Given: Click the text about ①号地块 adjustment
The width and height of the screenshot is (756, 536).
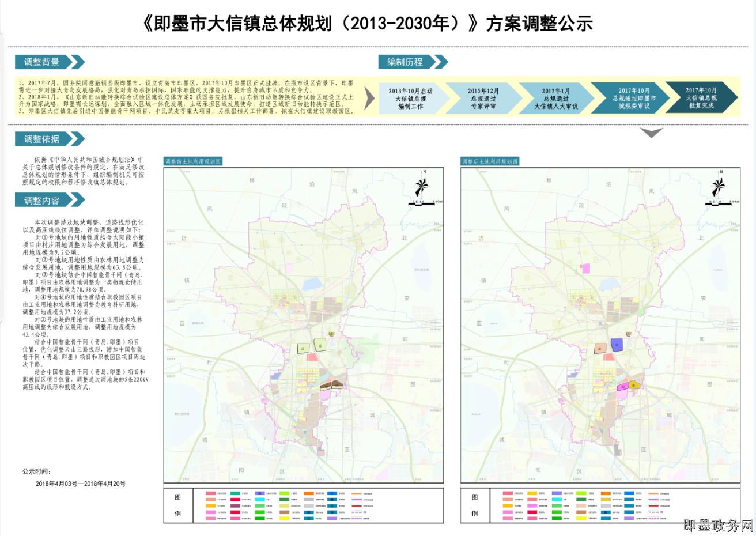Looking at the screenshot, I should click(84, 244).
